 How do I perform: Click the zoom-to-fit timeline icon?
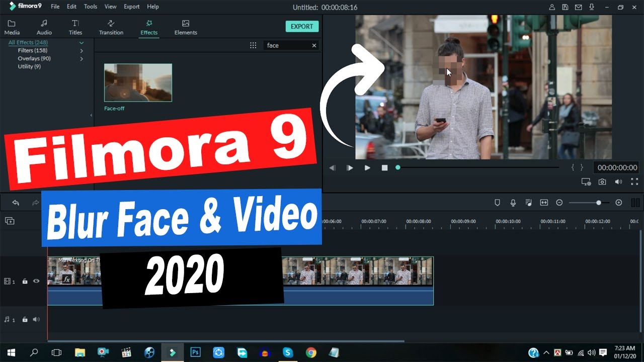[x=544, y=203]
